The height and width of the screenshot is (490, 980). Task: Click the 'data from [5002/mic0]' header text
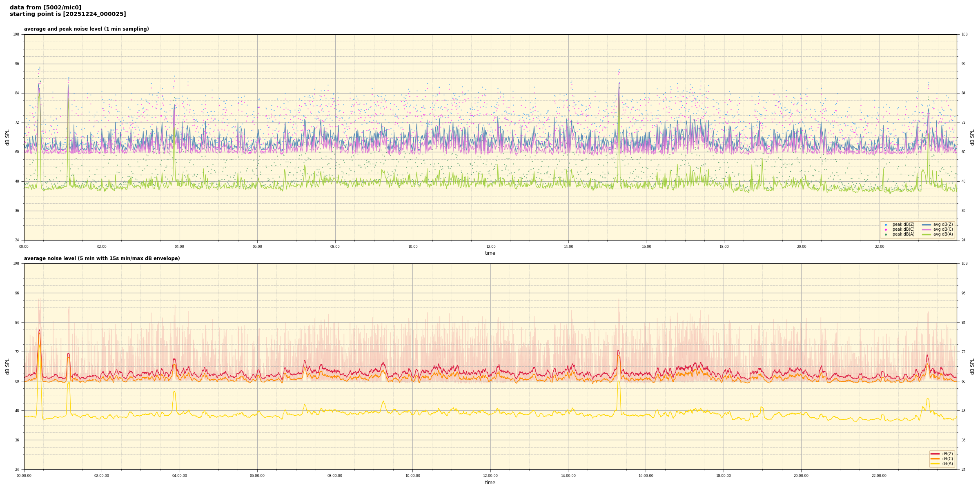tap(45, 7)
